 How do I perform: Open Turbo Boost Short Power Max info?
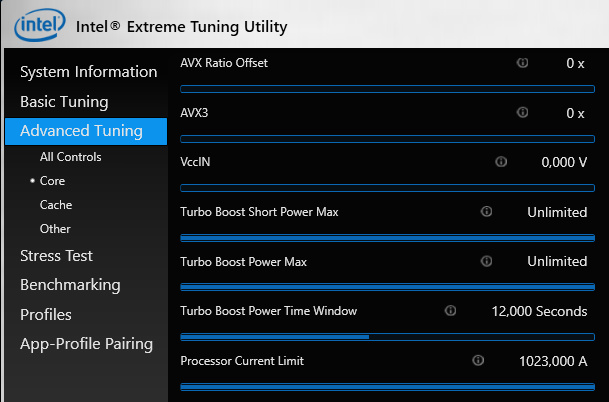click(x=487, y=212)
